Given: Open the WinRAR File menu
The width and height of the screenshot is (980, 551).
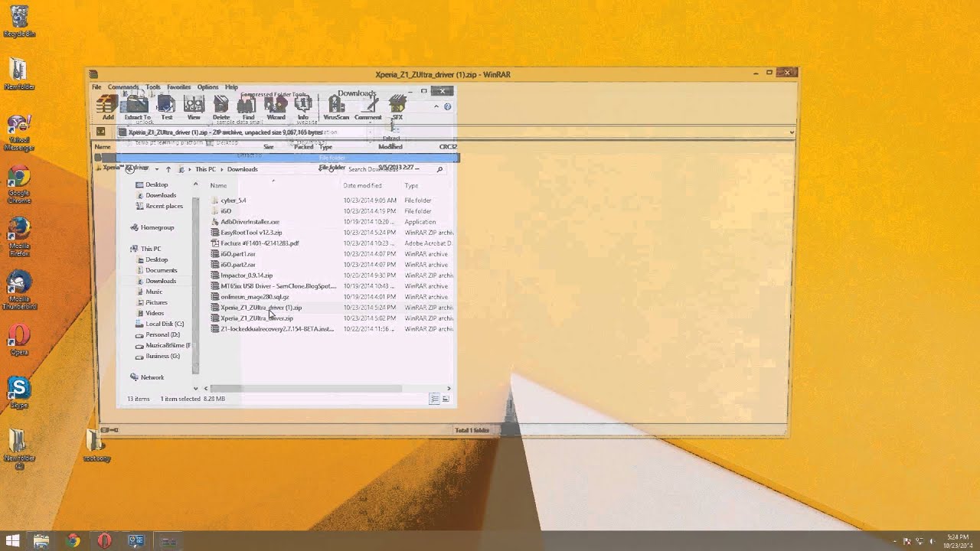Looking at the screenshot, I should [x=96, y=87].
